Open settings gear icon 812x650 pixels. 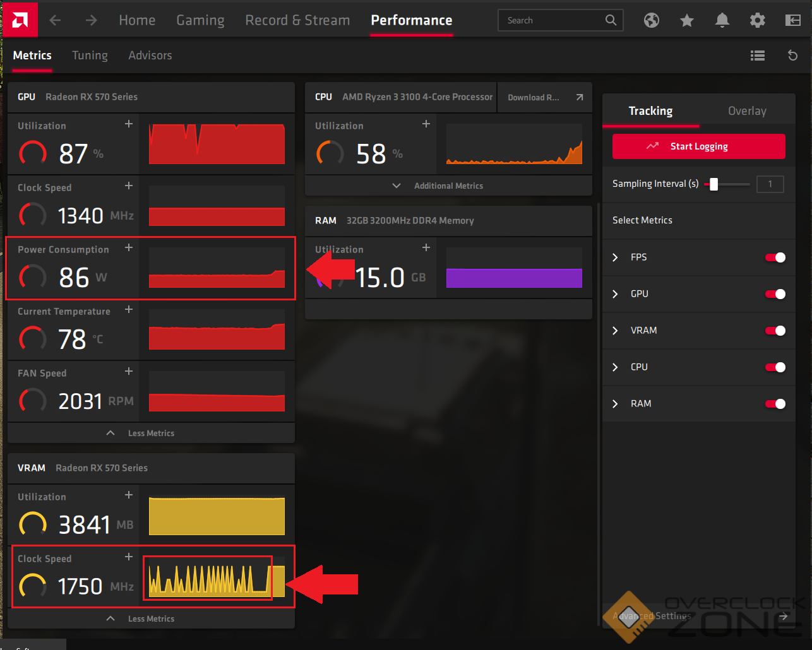[x=758, y=20]
